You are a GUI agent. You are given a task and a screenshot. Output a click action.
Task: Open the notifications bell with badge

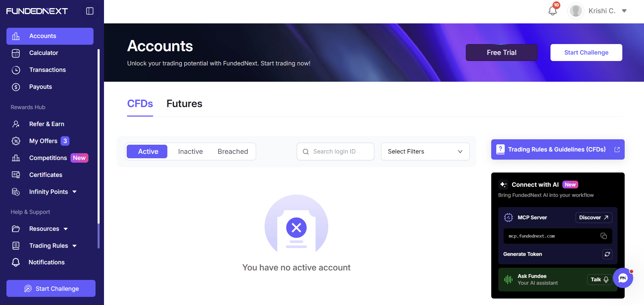[553, 11]
